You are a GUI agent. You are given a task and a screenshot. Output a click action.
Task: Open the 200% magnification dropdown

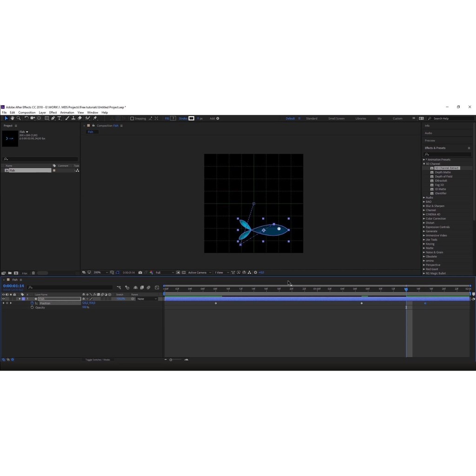100,272
